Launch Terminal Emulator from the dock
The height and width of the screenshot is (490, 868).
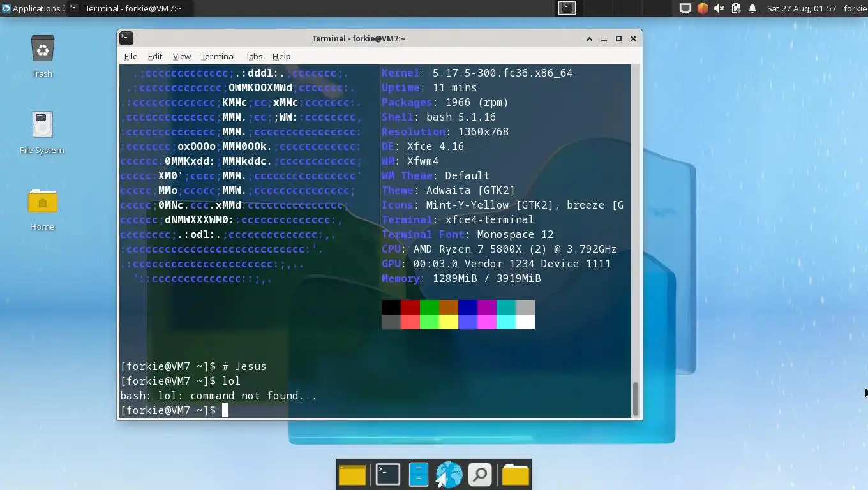387,475
